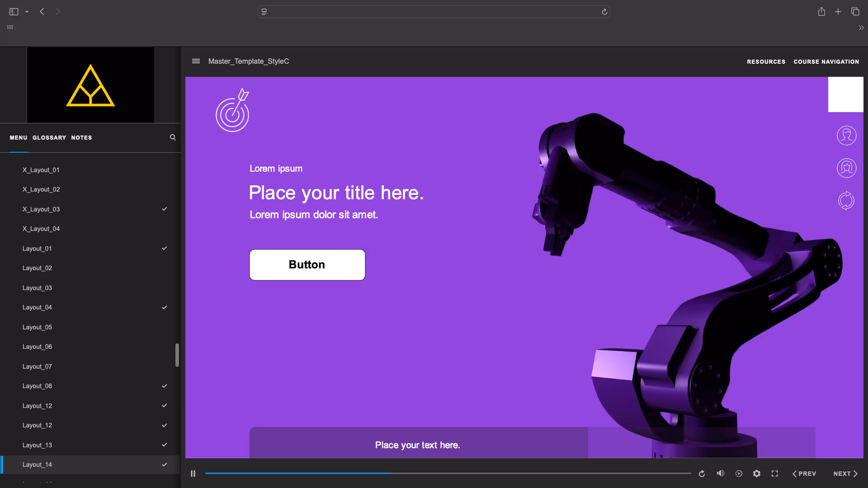Open player settings gear icon
This screenshot has height=488, width=868.
point(757,474)
